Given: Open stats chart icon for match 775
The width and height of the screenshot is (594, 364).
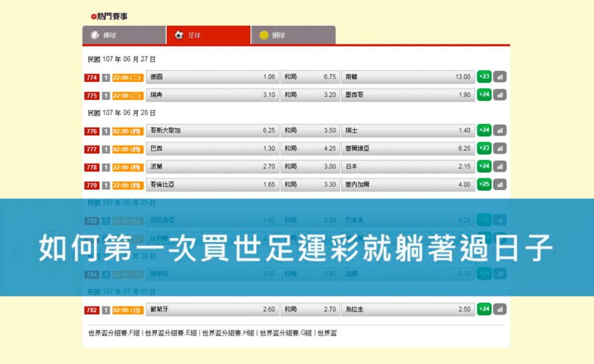Looking at the screenshot, I should point(500,95).
